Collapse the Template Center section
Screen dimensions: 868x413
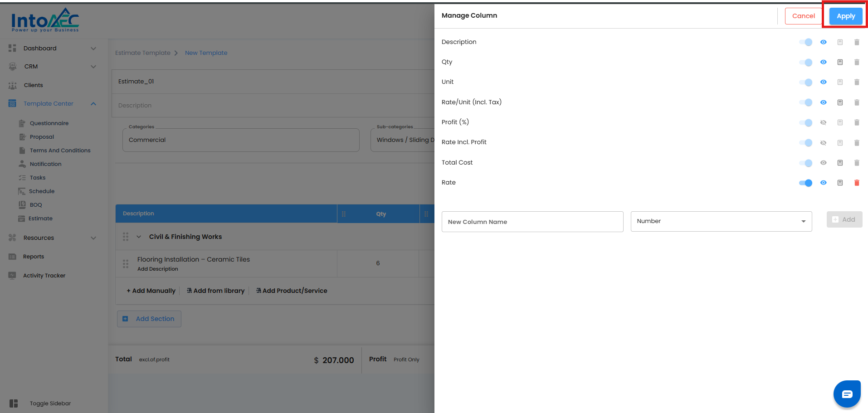[93, 104]
